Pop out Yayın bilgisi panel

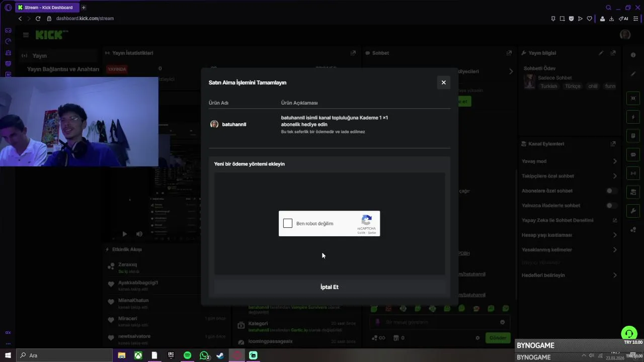(613, 53)
